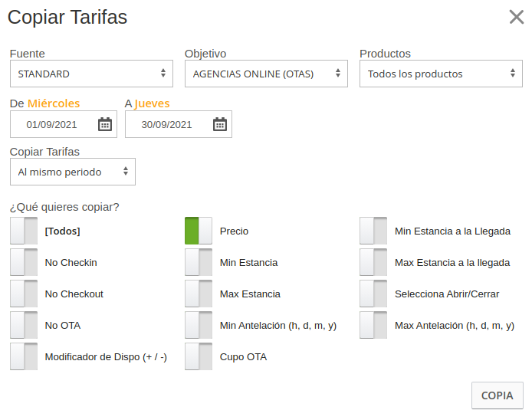Disable the Precio toggle

pos(199,231)
